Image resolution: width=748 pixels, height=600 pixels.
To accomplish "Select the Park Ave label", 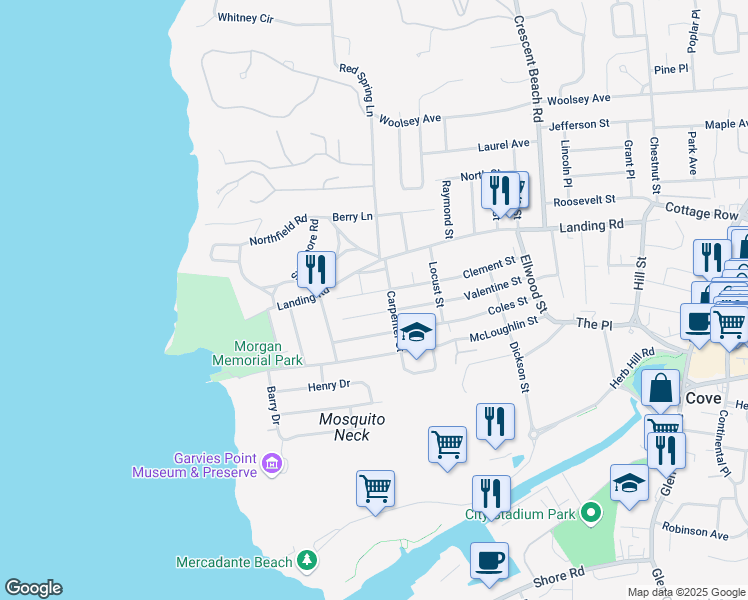I will 692,153.
